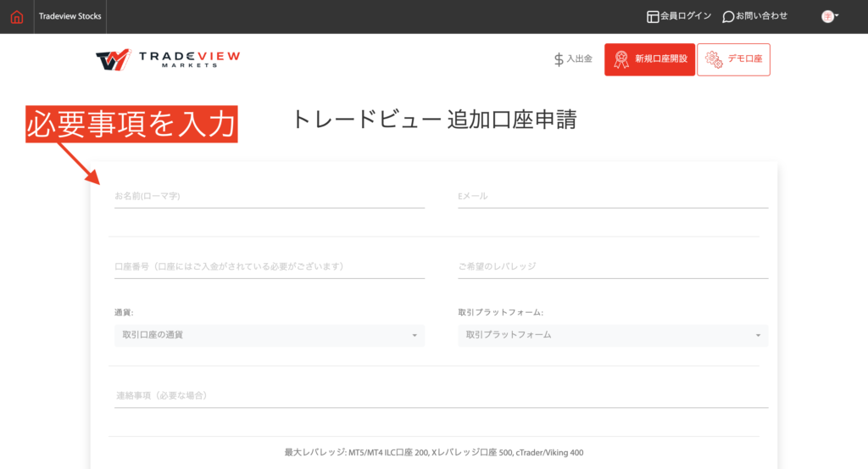Click the gears icon in デモ口座
The image size is (868, 469).
714,59
